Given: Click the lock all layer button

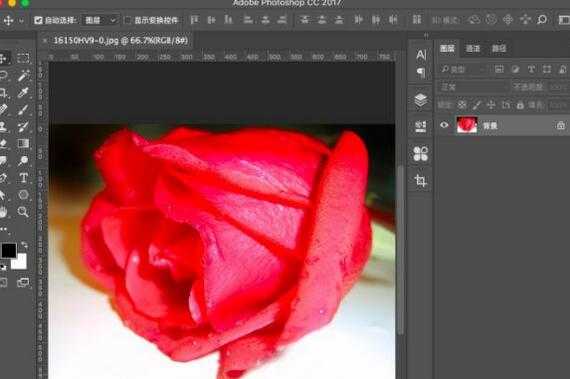Looking at the screenshot, I should point(520,105).
